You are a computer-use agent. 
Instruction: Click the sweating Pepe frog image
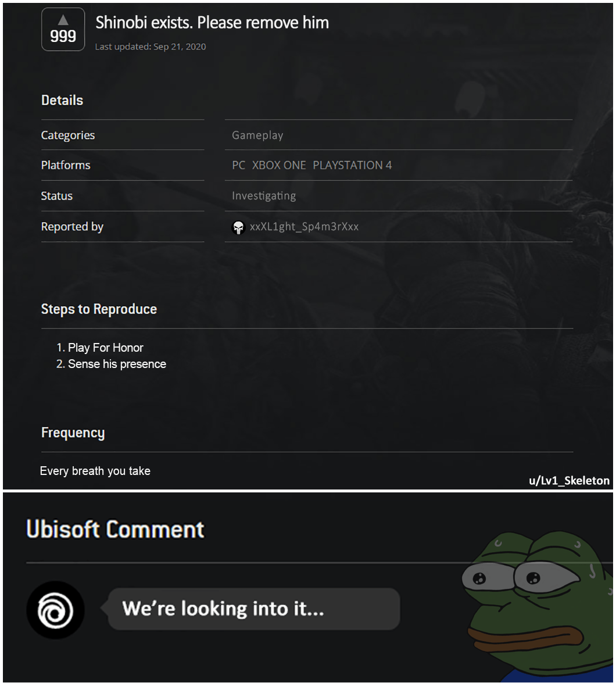click(538, 606)
